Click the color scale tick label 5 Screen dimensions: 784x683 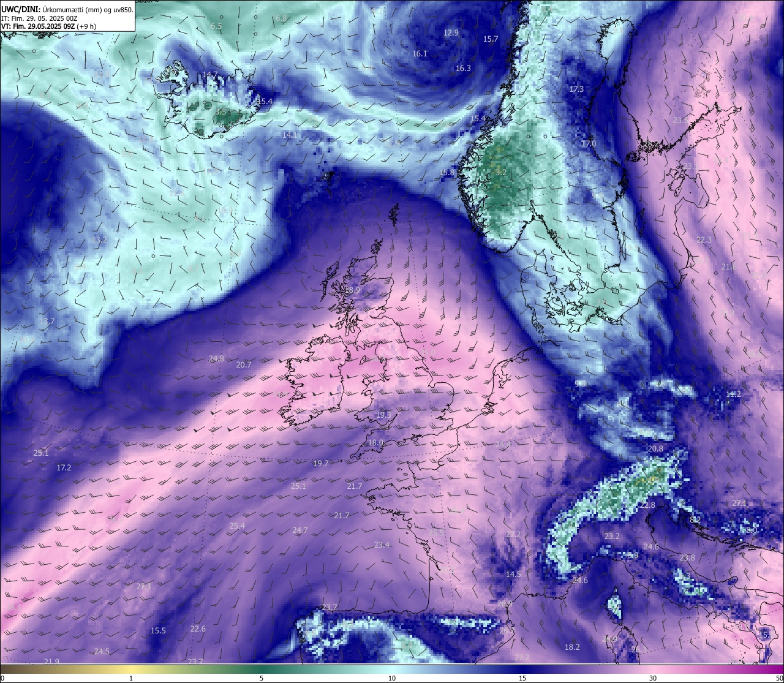point(262,678)
